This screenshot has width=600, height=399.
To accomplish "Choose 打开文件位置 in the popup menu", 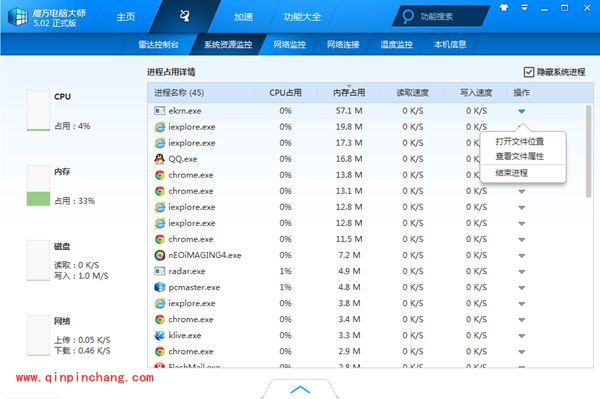I will tap(520, 142).
